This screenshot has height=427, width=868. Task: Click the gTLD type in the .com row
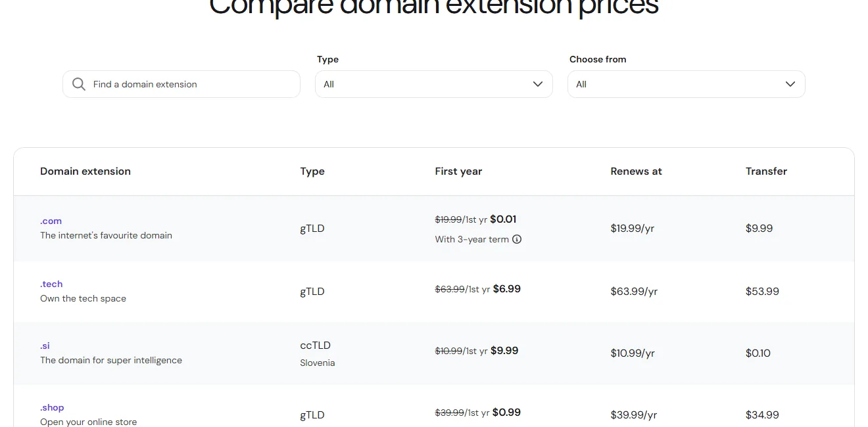(x=312, y=229)
